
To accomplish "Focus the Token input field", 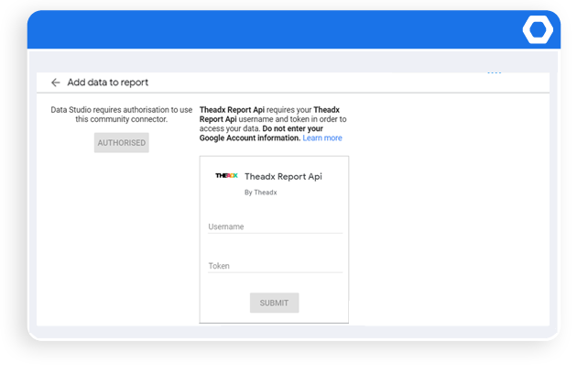I will (276, 266).
